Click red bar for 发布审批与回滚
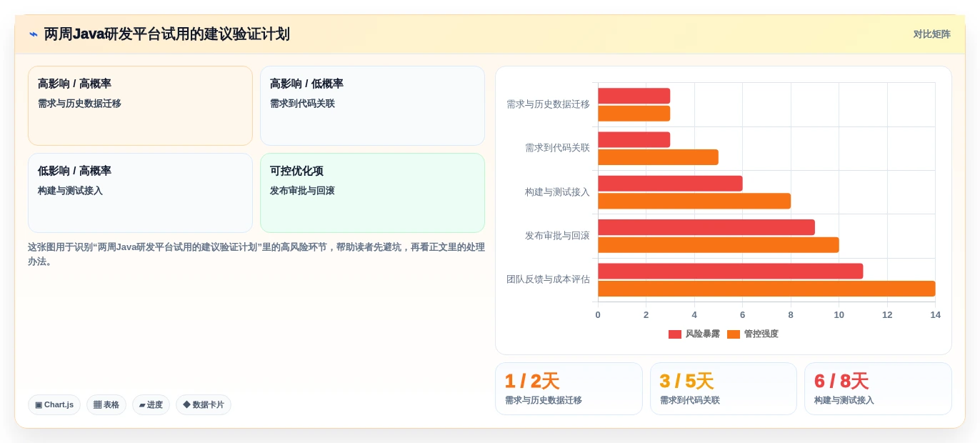 706,227
